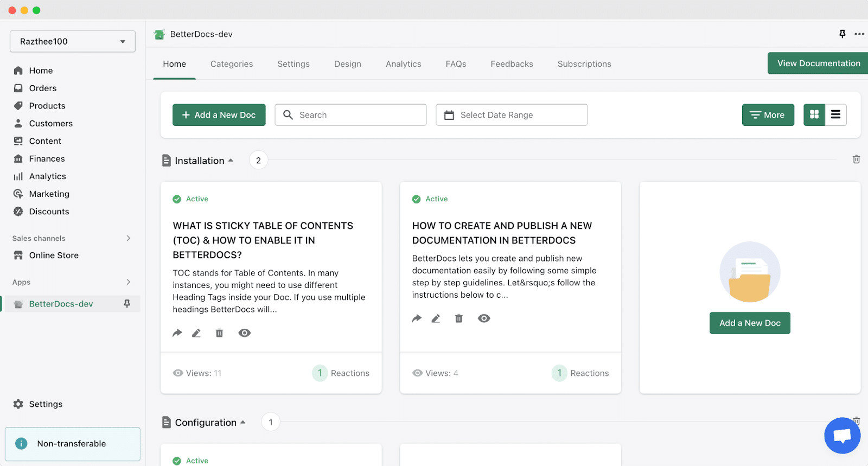This screenshot has height=466, width=868.
Task: Delete the Create and Publish documentation doc
Action: (x=459, y=318)
